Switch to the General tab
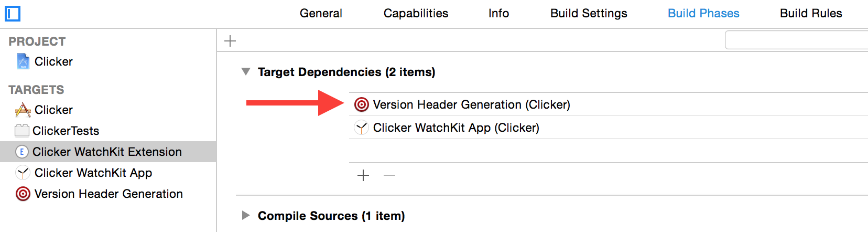 tap(321, 14)
